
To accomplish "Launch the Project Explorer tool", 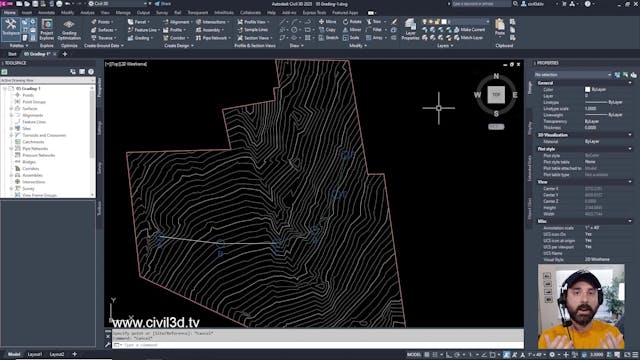I will click(47, 29).
